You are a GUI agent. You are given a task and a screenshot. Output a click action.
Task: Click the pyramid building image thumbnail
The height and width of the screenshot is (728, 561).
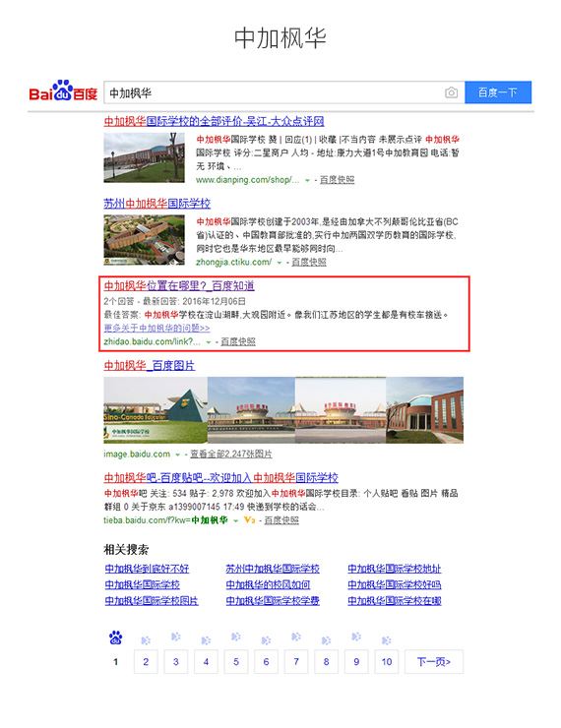point(156,410)
